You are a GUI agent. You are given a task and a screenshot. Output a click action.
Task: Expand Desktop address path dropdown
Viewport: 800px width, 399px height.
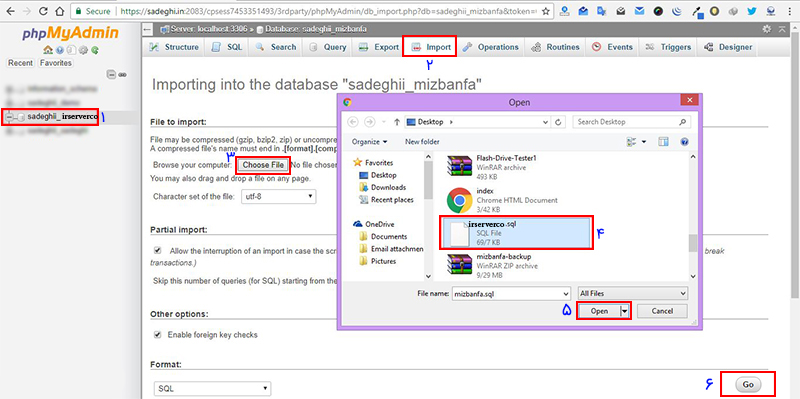tap(546, 122)
